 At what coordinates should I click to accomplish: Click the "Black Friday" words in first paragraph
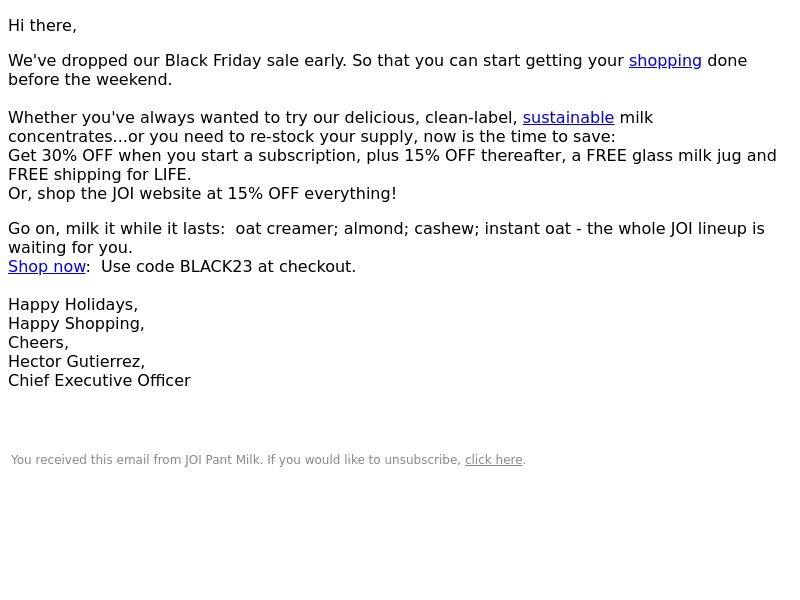click(x=213, y=61)
